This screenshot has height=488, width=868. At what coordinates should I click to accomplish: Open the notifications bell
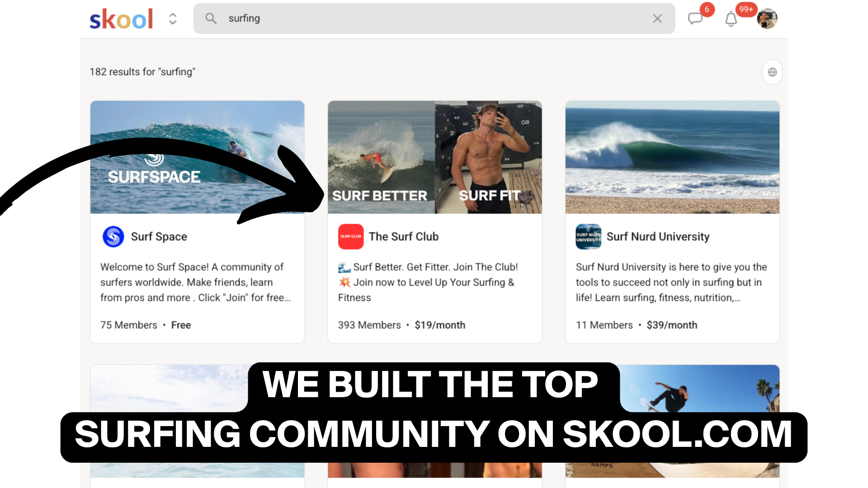coord(731,19)
